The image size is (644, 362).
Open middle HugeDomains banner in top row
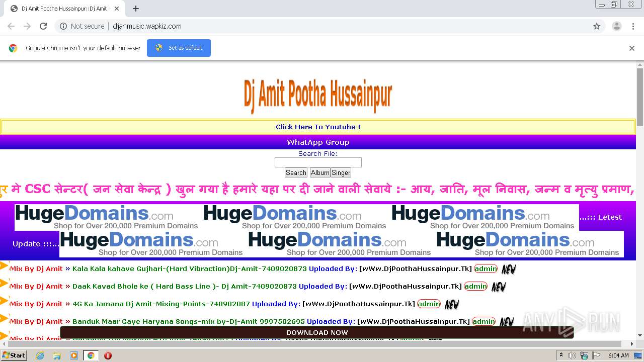[x=297, y=217]
